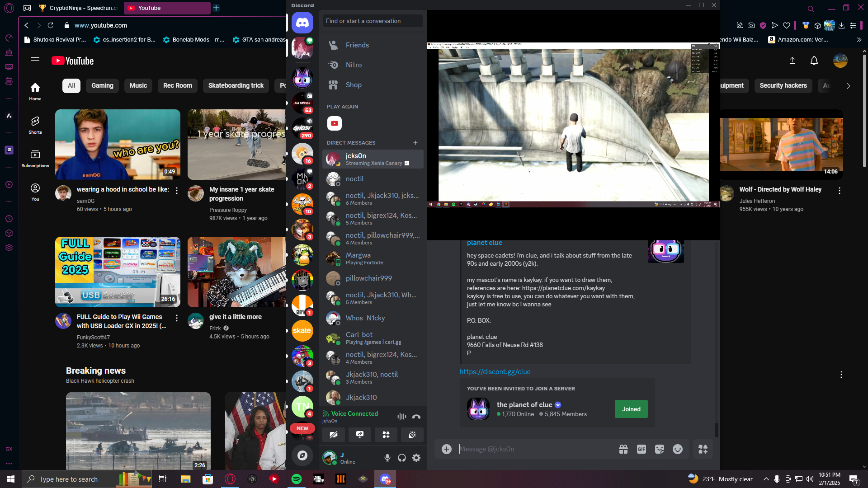Image resolution: width=868 pixels, height=488 pixels.
Task: Open the discord.gg/clue link
Action: 495,372
